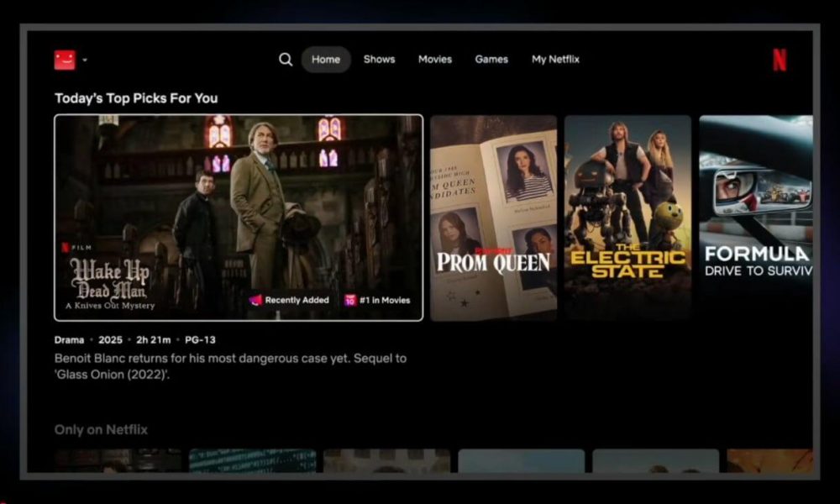Open My Netflix tab
This screenshot has width=840, height=504.
point(555,60)
